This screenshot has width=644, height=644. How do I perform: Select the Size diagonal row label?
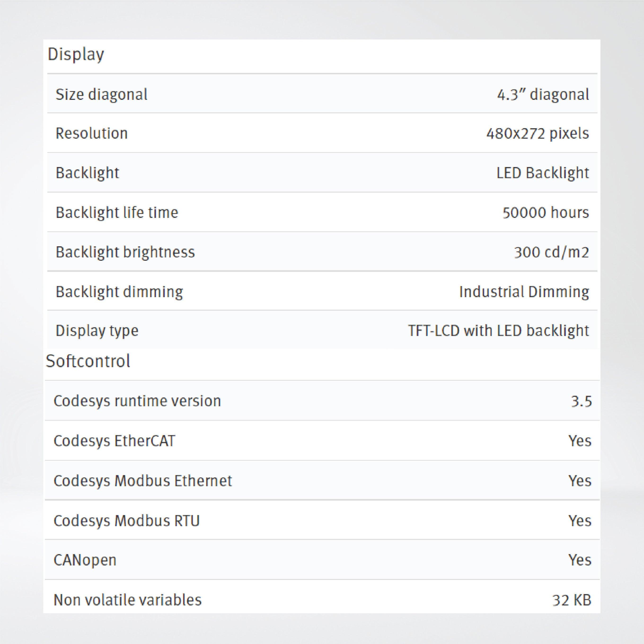point(101,94)
